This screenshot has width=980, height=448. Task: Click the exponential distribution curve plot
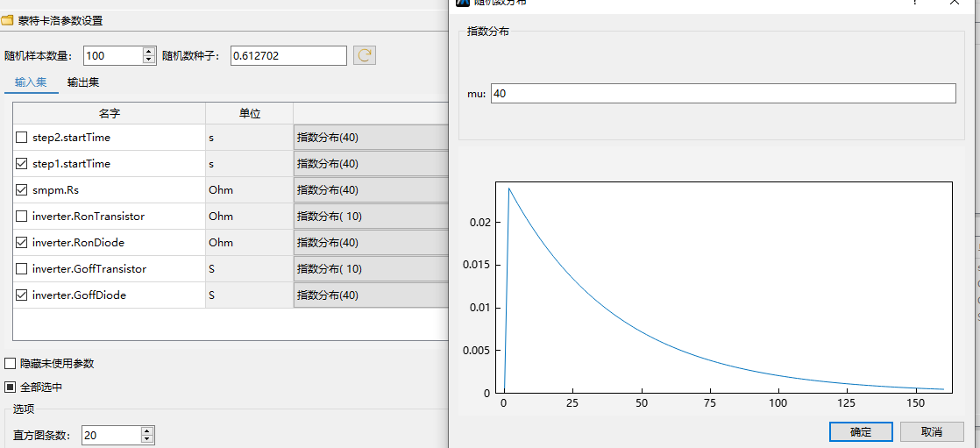724,288
